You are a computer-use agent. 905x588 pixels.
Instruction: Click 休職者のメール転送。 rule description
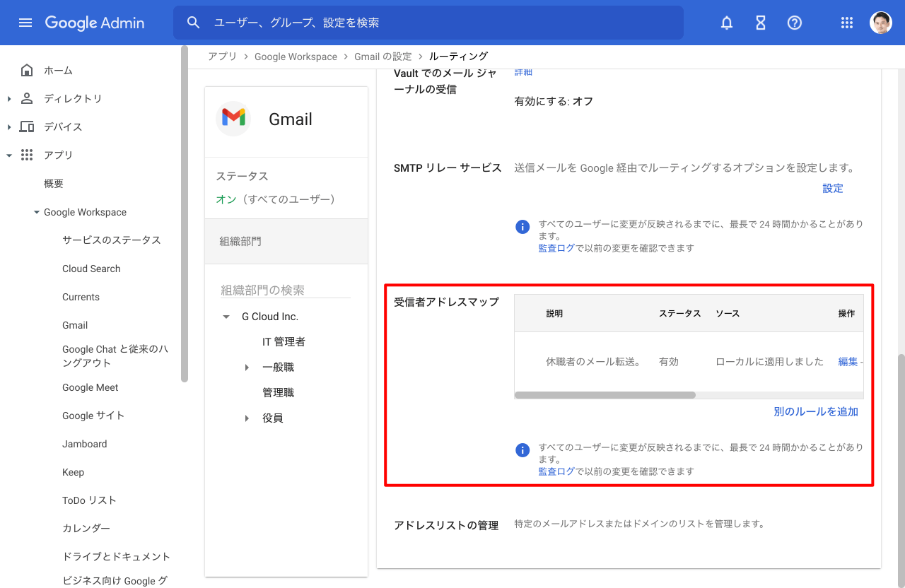click(593, 361)
